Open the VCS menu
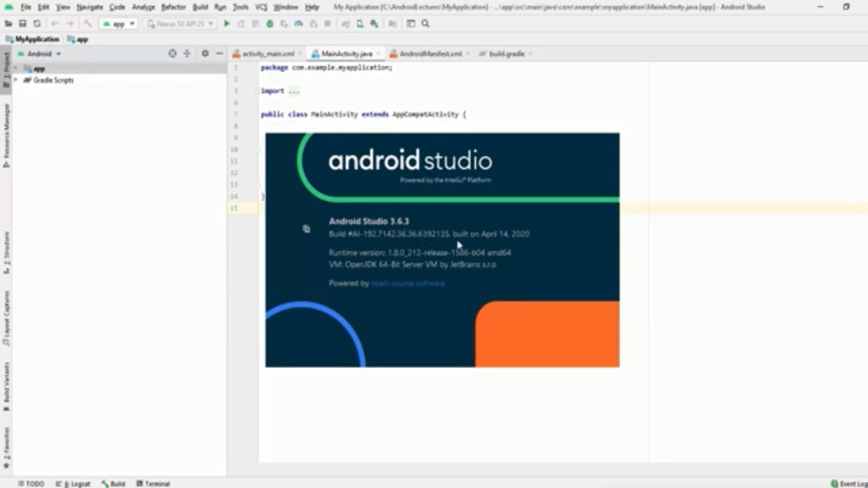 point(261,7)
